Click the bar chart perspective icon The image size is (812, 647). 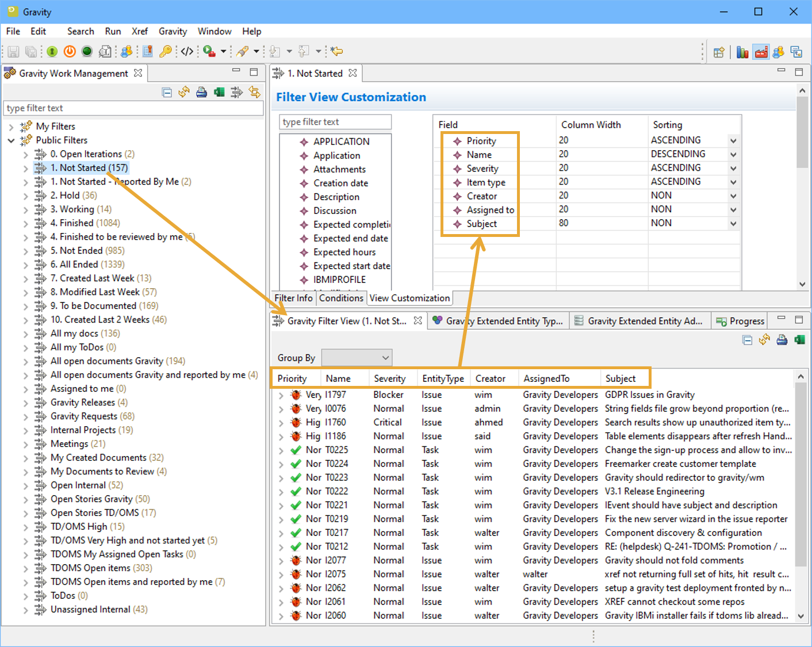(x=742, y=52)
